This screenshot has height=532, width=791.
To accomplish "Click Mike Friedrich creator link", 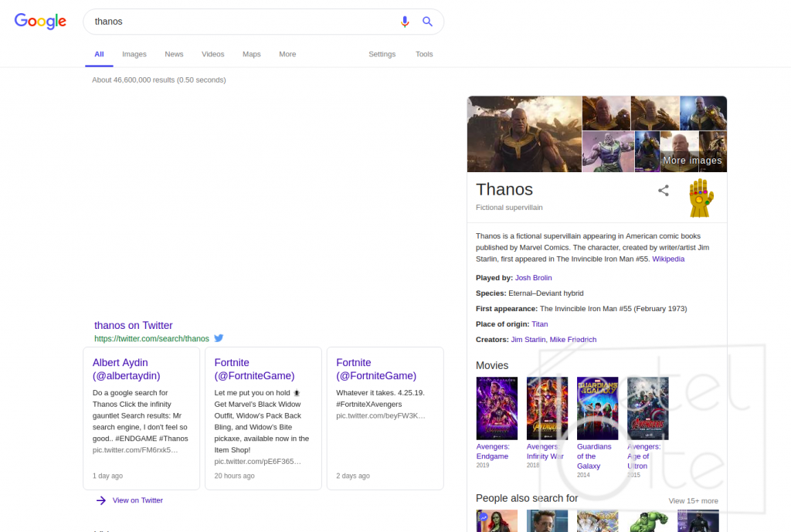I will 573,340.
